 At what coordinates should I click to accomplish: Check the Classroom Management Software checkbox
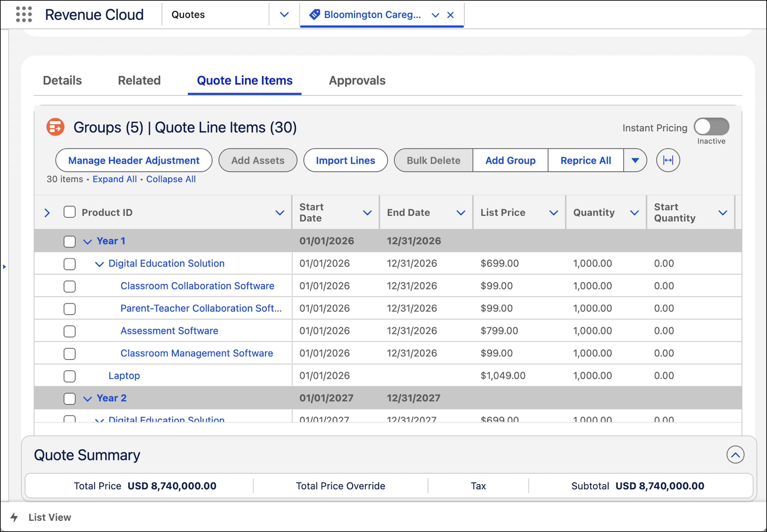pos(69,354)
